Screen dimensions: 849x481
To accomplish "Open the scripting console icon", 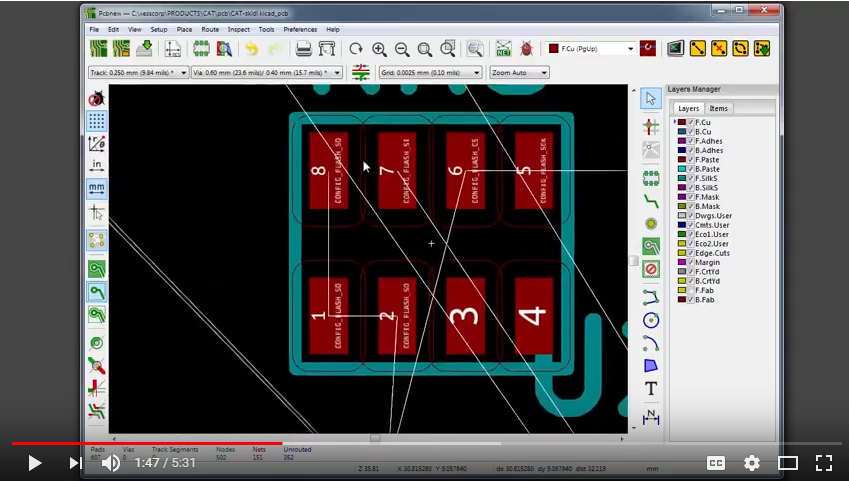I will (675, 49).
